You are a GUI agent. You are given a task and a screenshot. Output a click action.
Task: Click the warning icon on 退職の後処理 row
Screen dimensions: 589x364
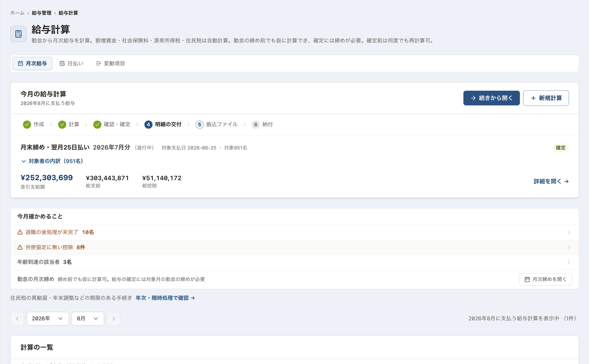(x=20, y=232)
